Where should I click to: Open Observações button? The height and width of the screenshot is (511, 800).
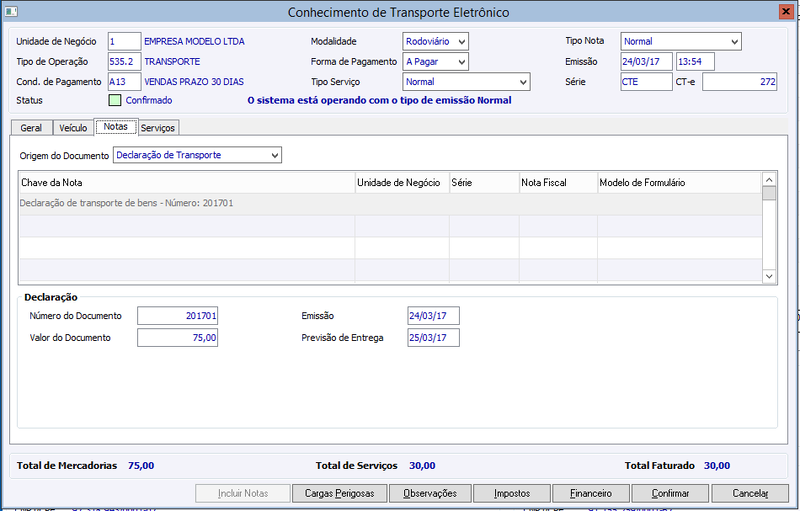pos(430,493)
